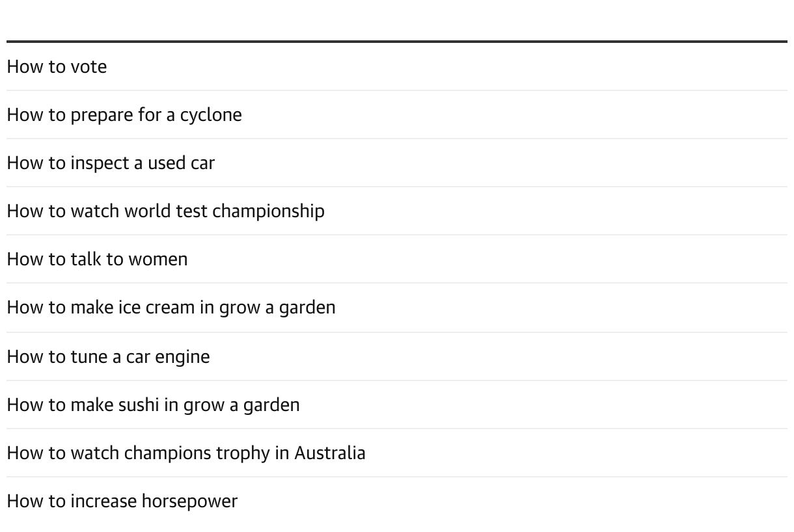
Task: Click the 'How to vote' link
Action: coord(57,67)
